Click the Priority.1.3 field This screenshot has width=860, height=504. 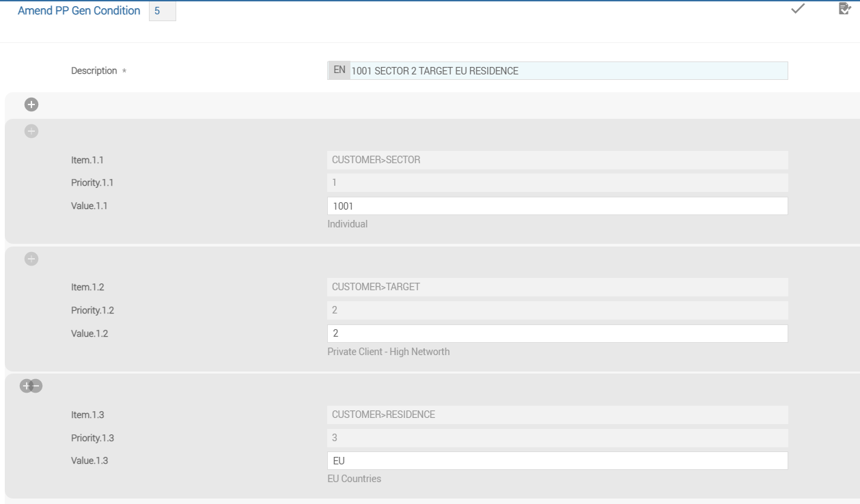tap(557, 438)
